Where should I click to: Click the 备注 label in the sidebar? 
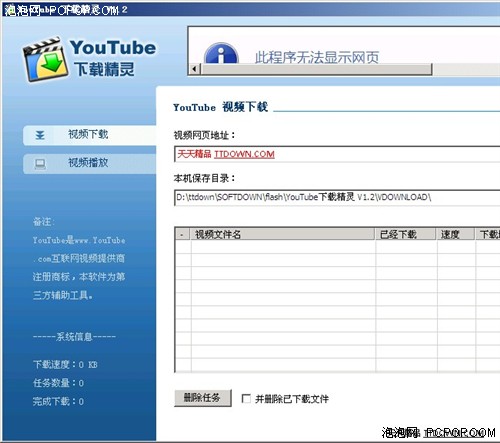pos(44,221)
